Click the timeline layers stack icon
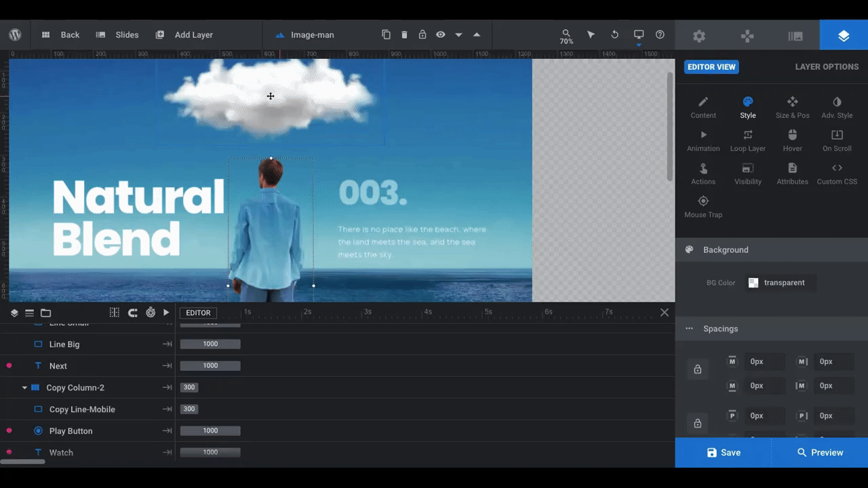 tap(14, 312)
